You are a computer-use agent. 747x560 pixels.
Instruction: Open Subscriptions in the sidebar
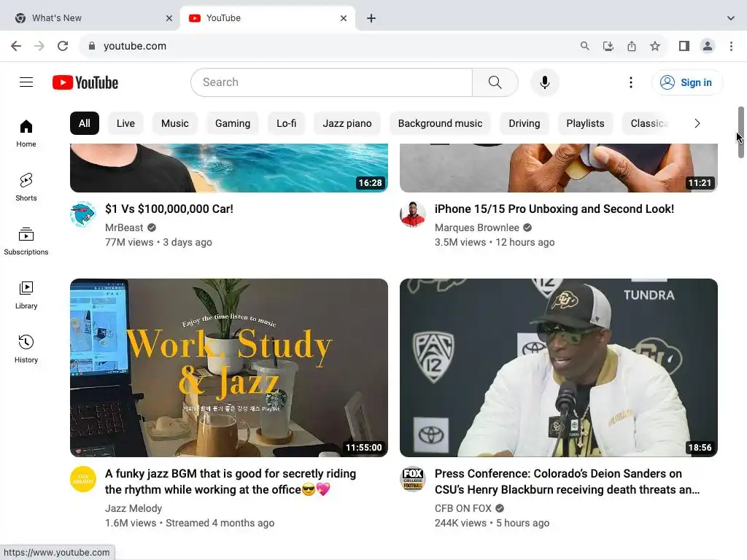click(26, 241)
